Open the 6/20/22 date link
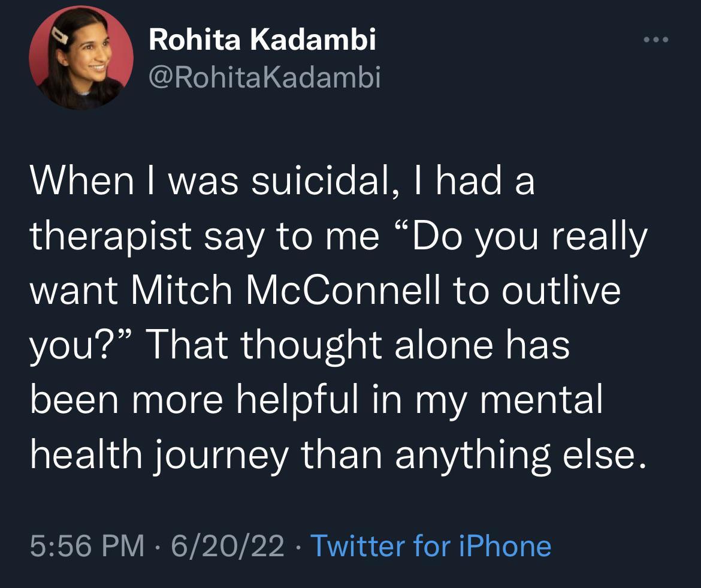Viewport: 701px width, 588px height. pyautogui.click(x=229, y=546)
